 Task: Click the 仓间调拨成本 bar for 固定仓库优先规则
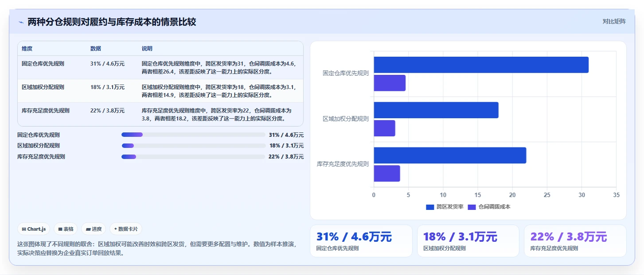coord(390,83)
